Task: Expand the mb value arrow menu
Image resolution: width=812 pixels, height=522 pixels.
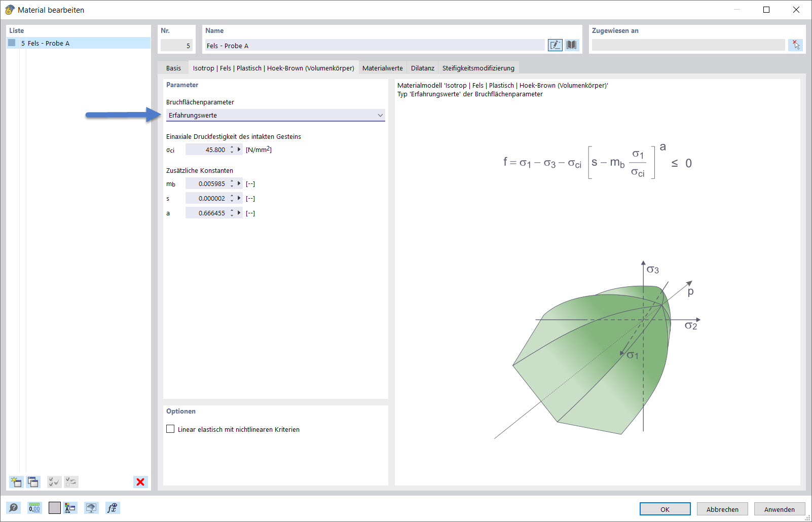Action: tap(239, 183)
